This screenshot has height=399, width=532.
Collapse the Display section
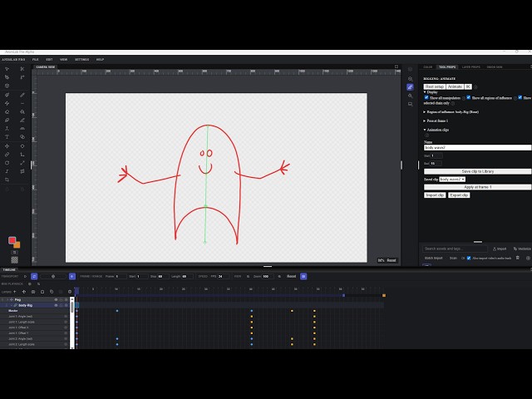point(425,92)
